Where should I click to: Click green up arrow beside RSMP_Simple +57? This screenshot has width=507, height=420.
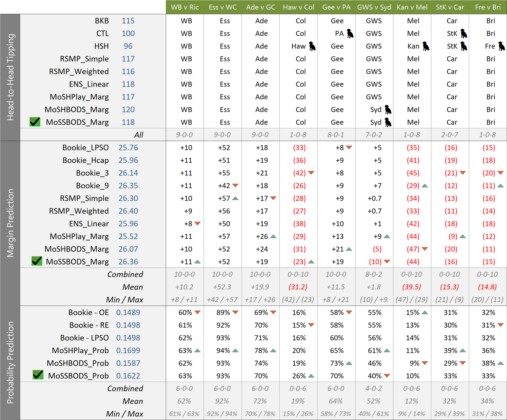click(235, 198)
